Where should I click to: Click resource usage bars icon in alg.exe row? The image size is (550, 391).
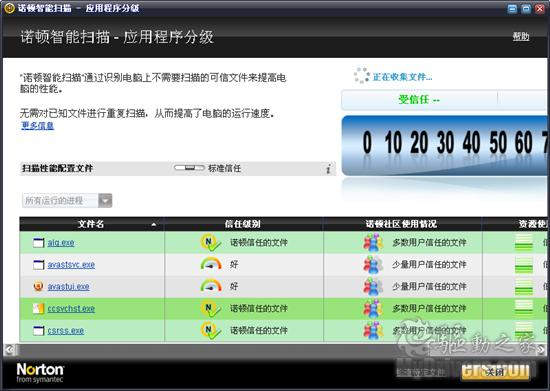tap(524, 242)
